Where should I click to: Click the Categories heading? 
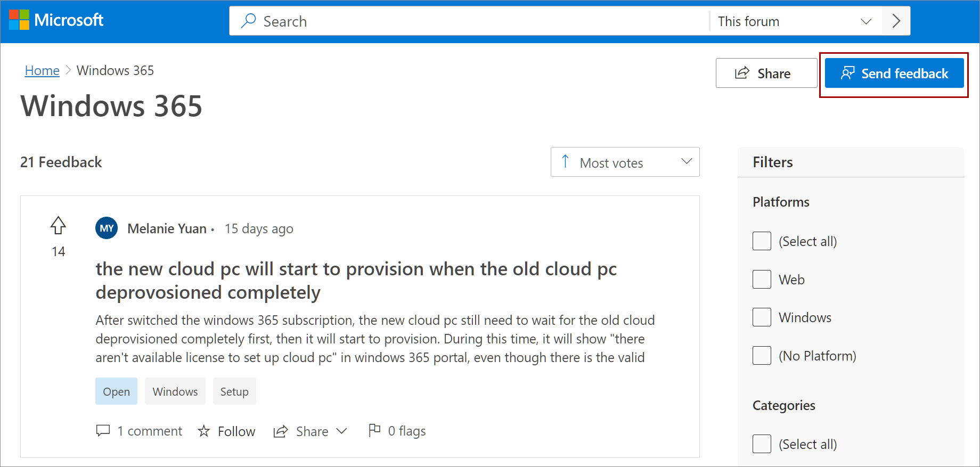pos(784,405)
